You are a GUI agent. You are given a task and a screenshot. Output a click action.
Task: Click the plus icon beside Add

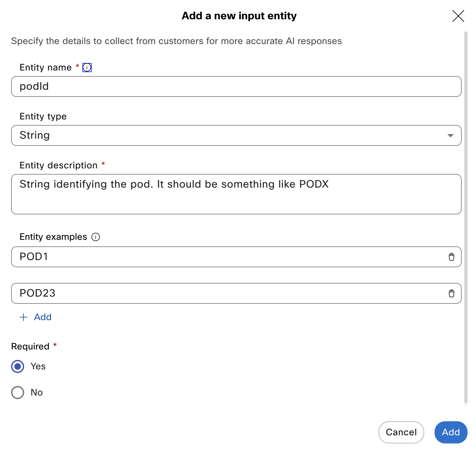click(23, 317)
